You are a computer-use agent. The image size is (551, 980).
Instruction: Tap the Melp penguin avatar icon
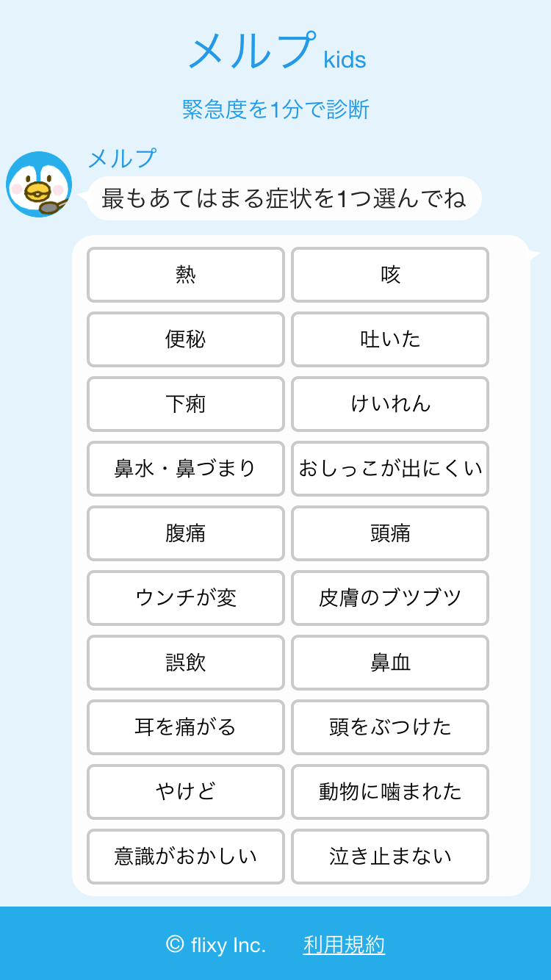(x=38, y=184)
